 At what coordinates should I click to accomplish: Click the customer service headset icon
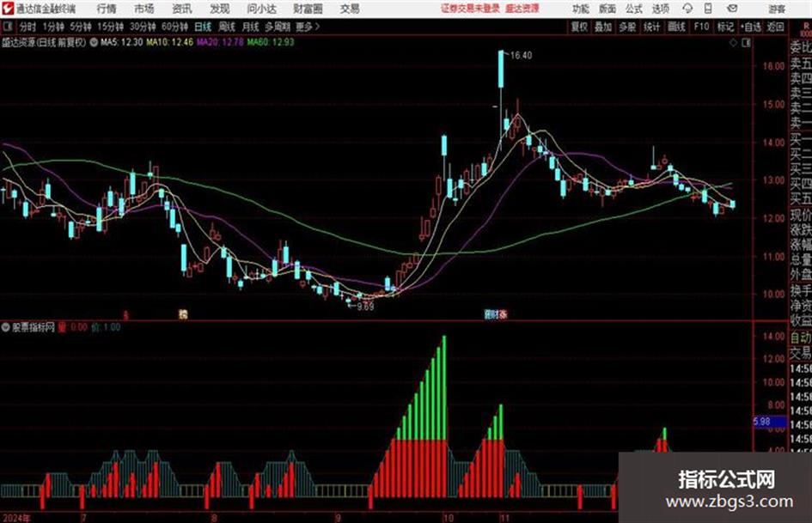687,9
